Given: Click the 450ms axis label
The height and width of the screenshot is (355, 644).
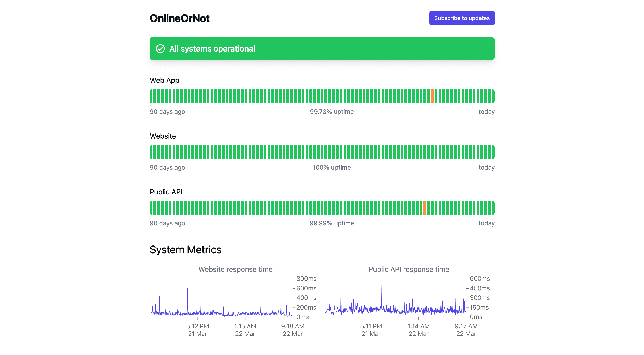Looking at the screenshot, I should pos(480,288).
